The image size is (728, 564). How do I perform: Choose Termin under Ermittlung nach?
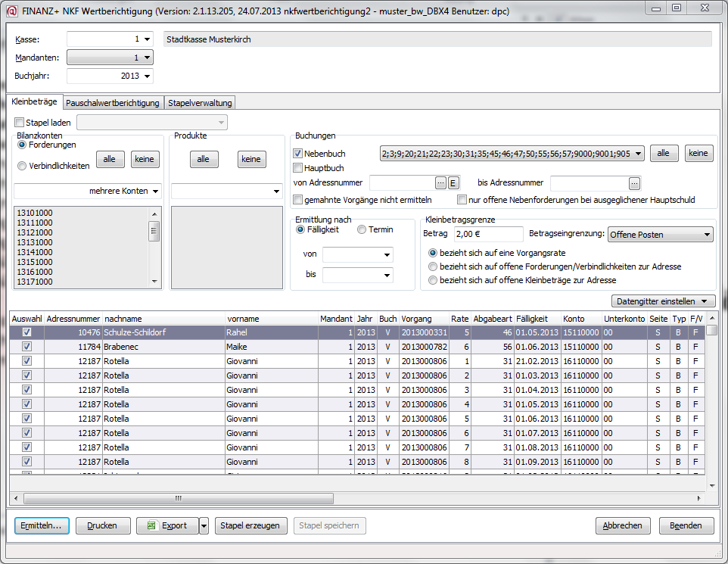click(362, 229)
